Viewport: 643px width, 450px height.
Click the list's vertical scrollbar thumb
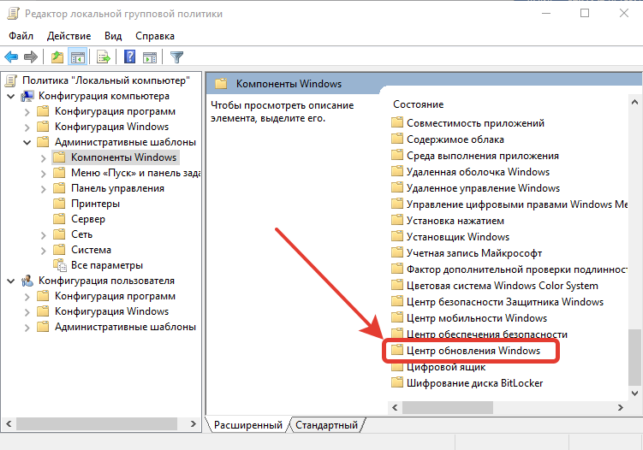634,357
